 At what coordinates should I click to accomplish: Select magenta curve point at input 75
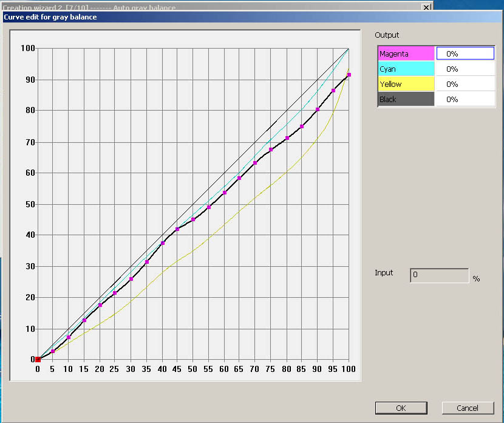click(x=271, y=150)
